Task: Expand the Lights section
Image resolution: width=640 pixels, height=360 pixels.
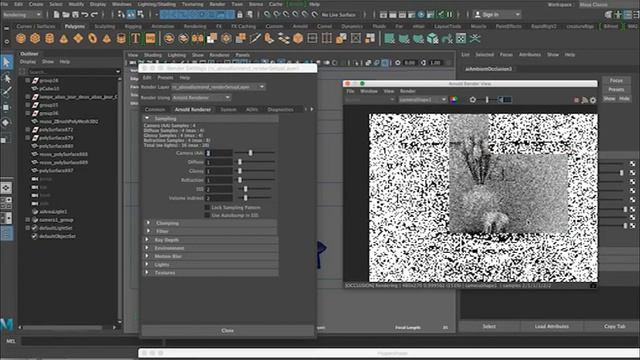Action: coord(147,264)
